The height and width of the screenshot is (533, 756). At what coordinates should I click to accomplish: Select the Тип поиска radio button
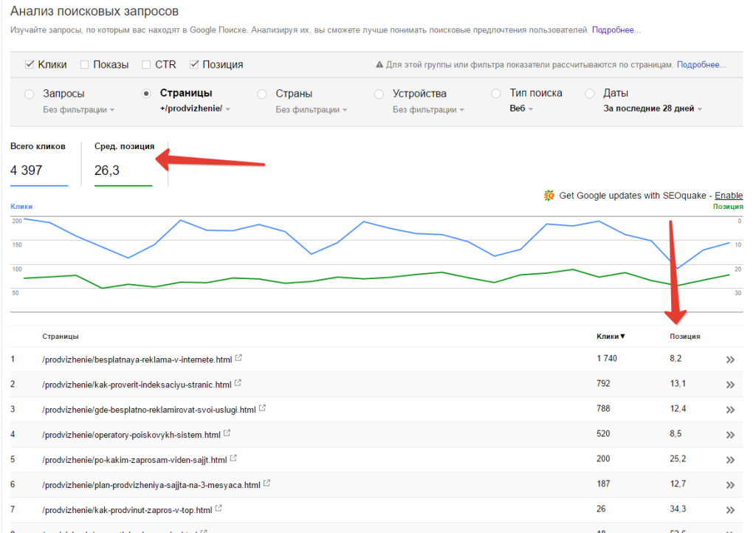[495, 94]
